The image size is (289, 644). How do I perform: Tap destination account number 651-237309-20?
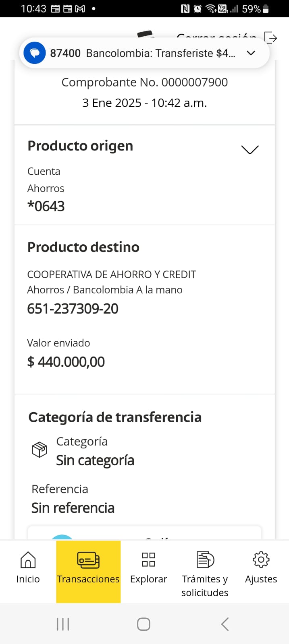pos(73,309)
